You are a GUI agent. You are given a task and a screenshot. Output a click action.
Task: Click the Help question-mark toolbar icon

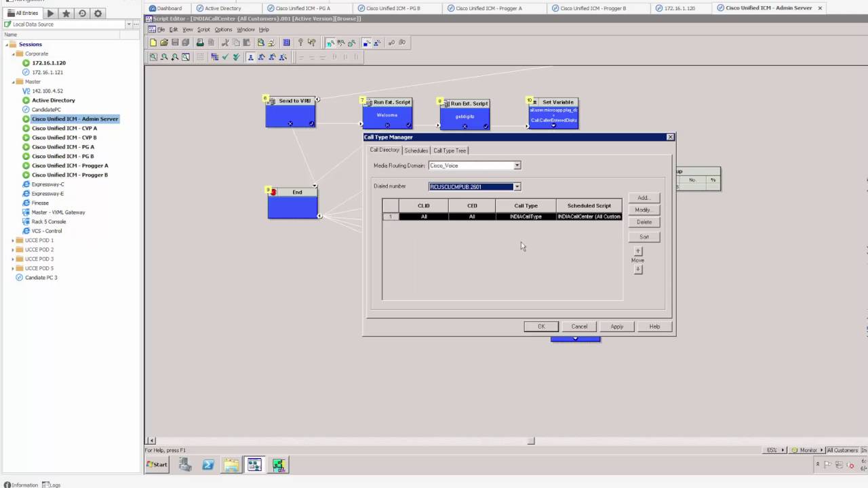pyautogui.click(x=300, y=43)
